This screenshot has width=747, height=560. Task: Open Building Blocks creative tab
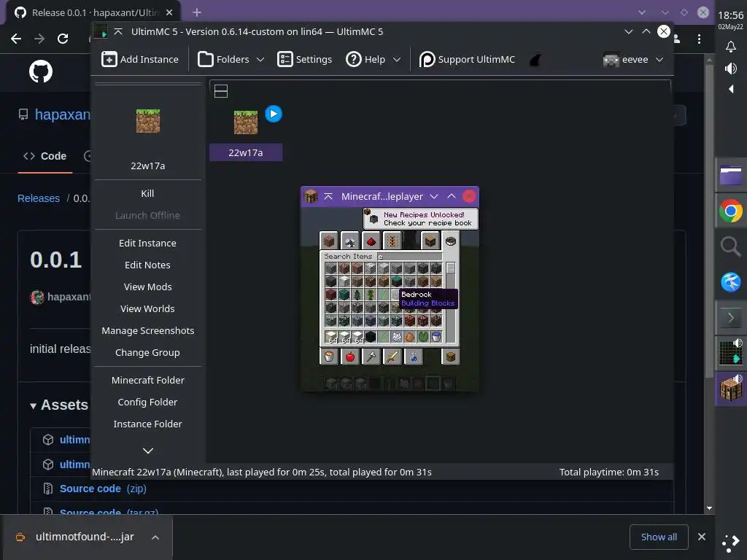pyautogui.click(x=329, y=241)
